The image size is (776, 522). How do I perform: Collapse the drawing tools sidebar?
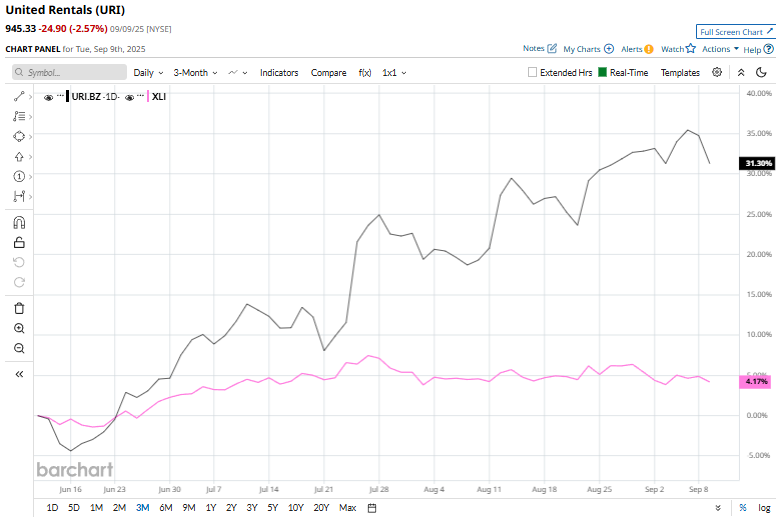(x=19, y=374)
